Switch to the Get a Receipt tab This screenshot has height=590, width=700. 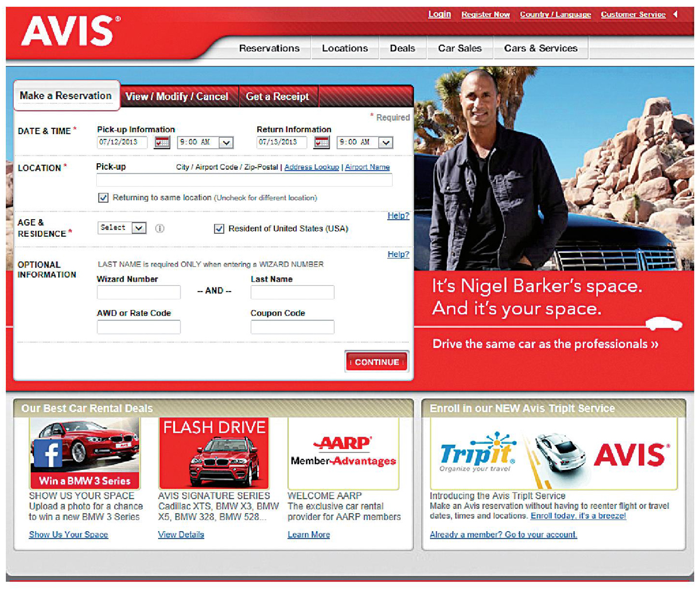[278, 97]
